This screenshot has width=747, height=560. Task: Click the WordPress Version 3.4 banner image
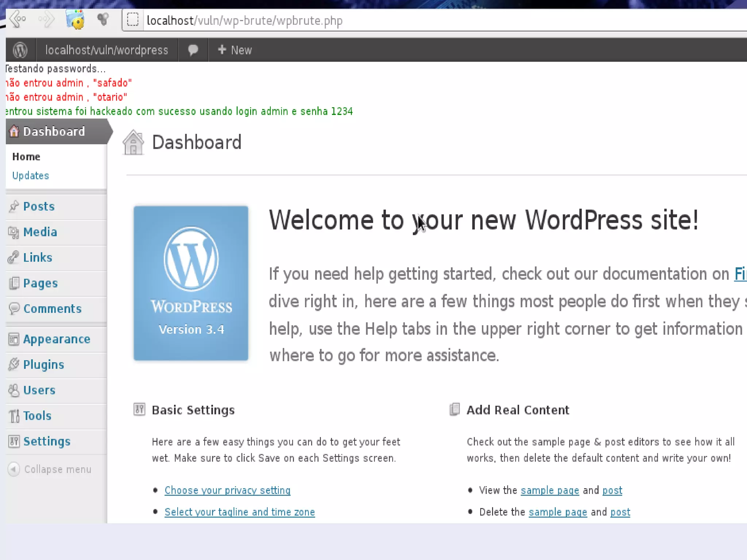tap(191, 283)
